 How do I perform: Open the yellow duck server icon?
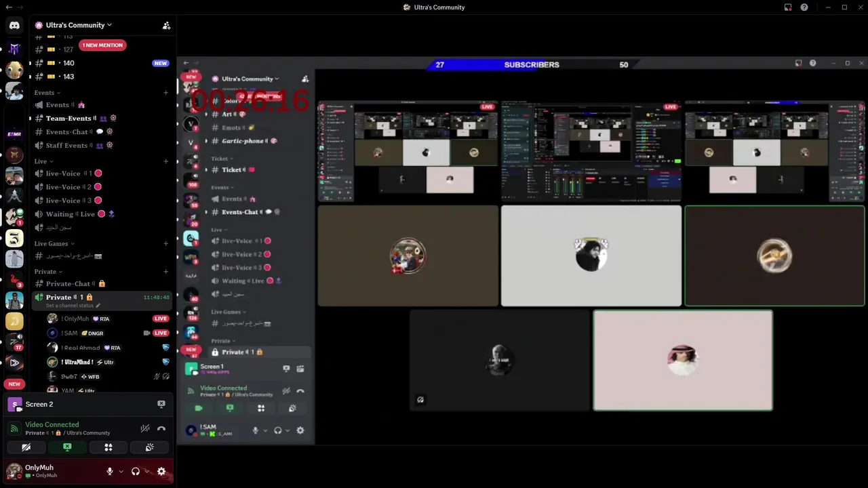click(14, 70)
